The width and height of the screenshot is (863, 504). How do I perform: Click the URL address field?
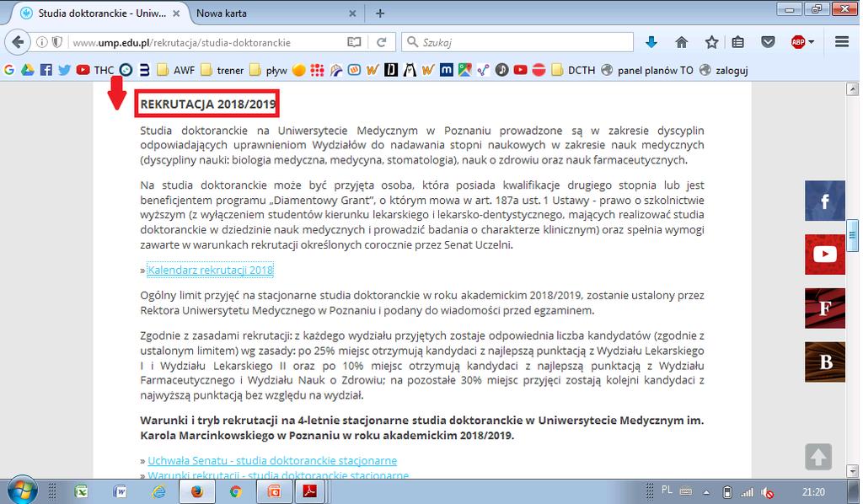tap(206, 42)
